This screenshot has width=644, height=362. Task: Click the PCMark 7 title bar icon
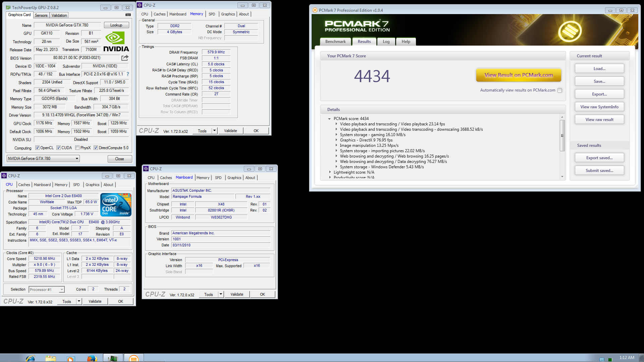tap(315, 10)
